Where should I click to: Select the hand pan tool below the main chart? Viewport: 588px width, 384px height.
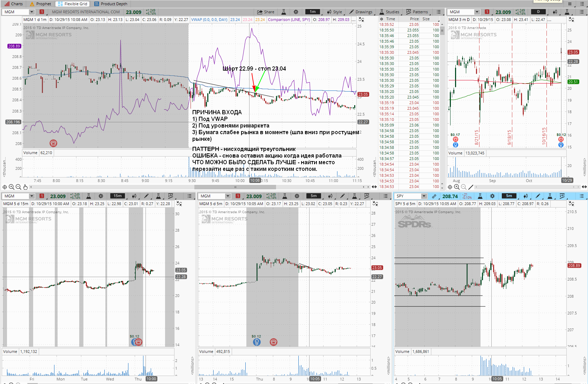coord(25,187)
